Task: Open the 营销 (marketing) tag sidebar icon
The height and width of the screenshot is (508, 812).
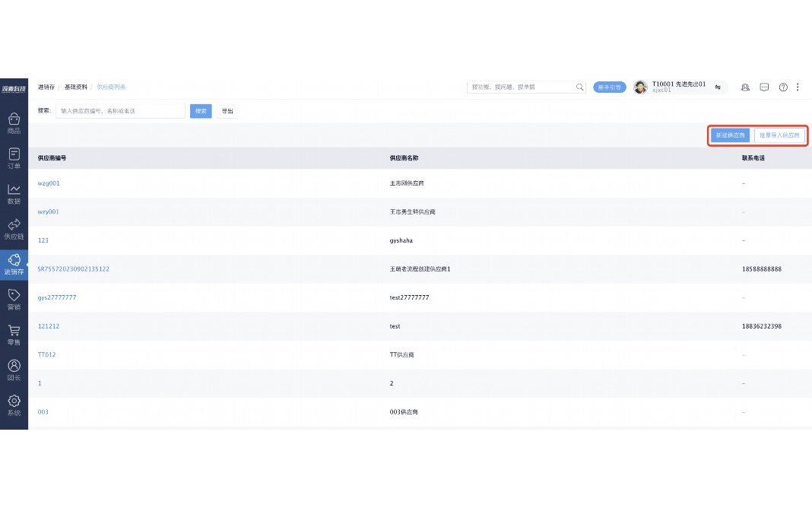Action: (14, 300)
